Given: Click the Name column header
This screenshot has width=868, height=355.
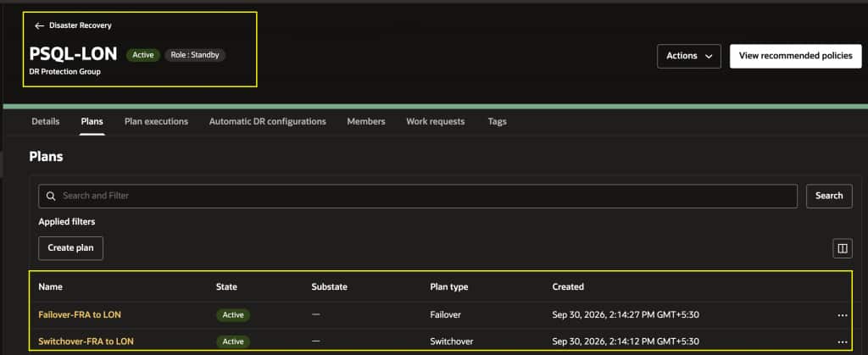Looking at the screenshot, I should click(x=50, y=286).
